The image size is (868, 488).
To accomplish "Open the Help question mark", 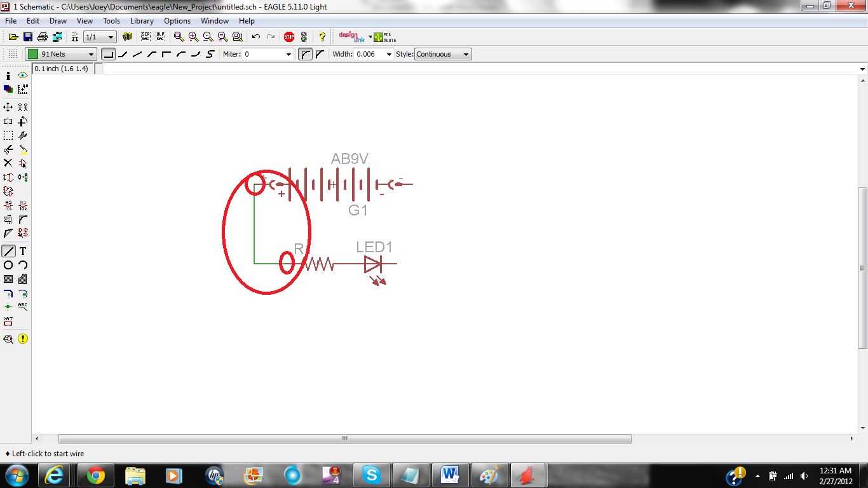I will [321, 36].
